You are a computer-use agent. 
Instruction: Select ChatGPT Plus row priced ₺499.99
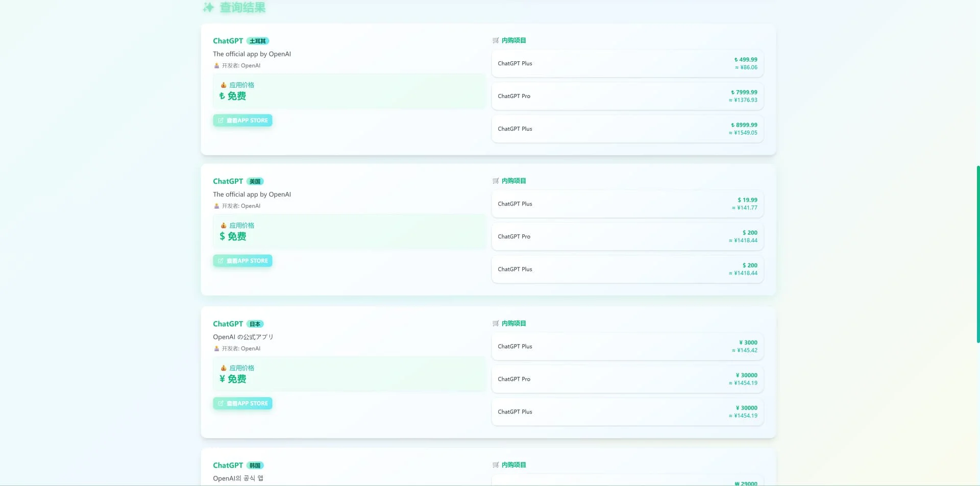click(x=627, y=63)
